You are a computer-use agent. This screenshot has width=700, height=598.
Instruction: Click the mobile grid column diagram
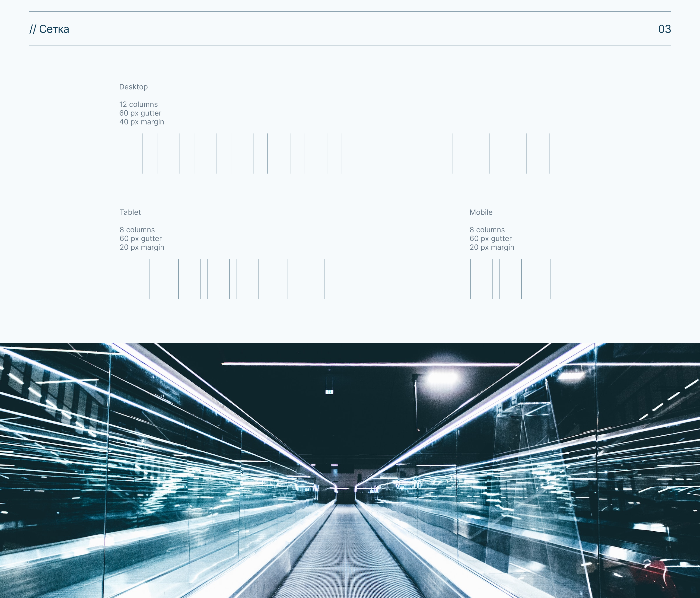pyautogui.click(x=525, y=279)
